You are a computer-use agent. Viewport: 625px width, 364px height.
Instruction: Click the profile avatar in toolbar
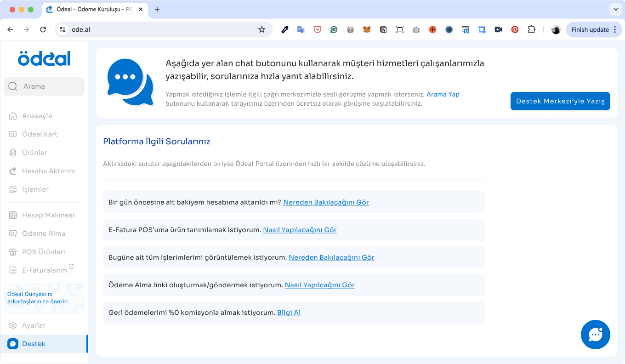556,29
